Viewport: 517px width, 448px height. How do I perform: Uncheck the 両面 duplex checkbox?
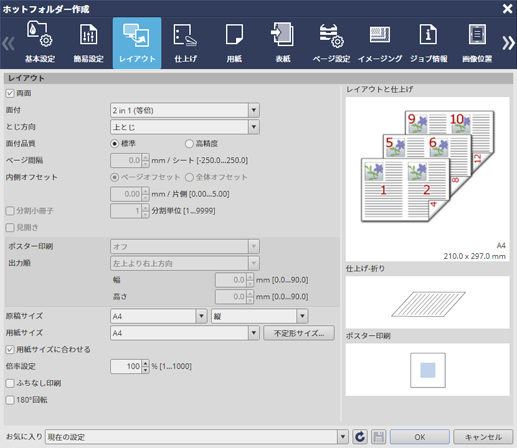tap(10, 93)
